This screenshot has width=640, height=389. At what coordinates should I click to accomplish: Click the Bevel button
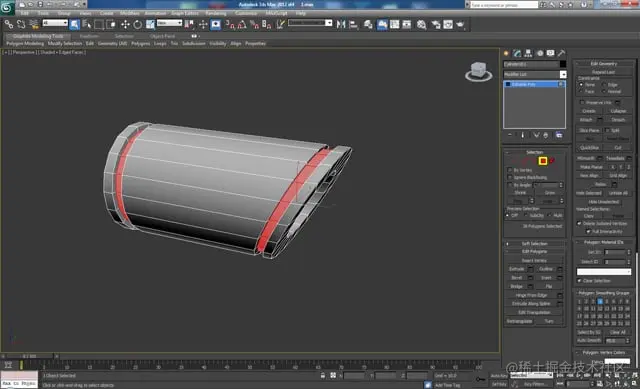516,278
